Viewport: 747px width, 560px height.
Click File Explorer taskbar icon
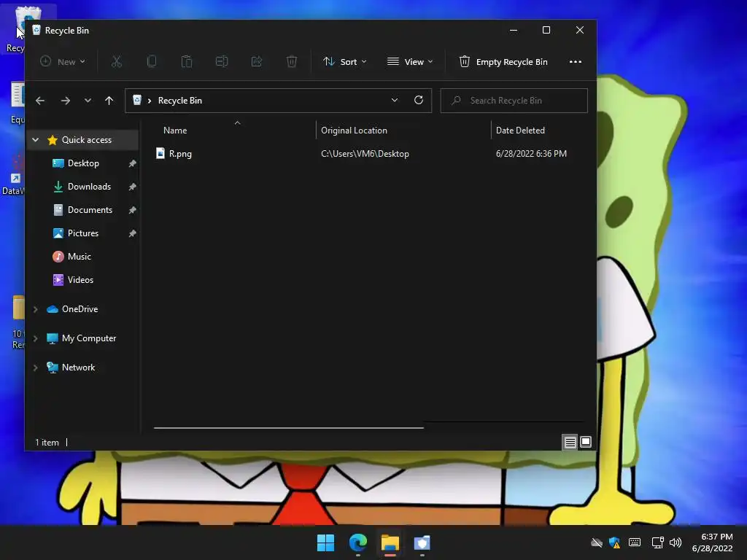click(390, 542)
